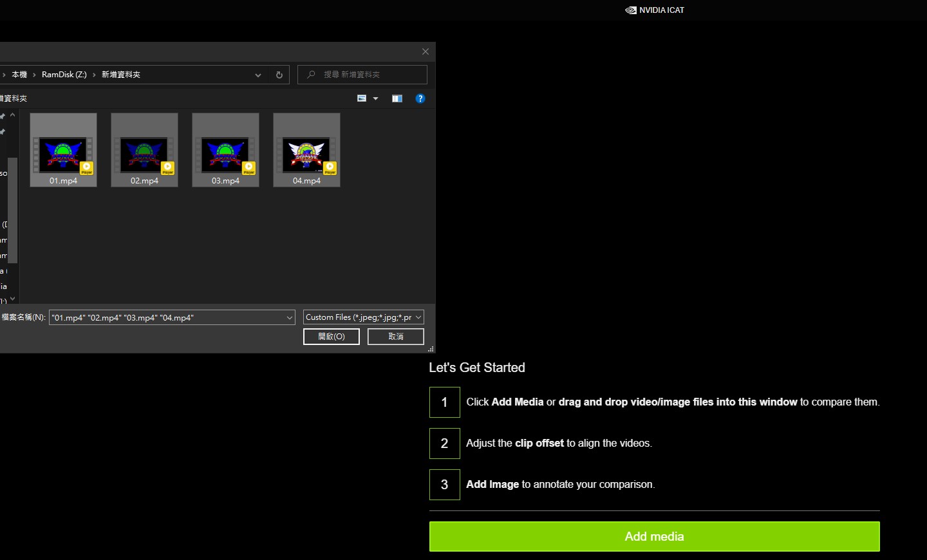Click the search magnifier icon

point(311,75)
